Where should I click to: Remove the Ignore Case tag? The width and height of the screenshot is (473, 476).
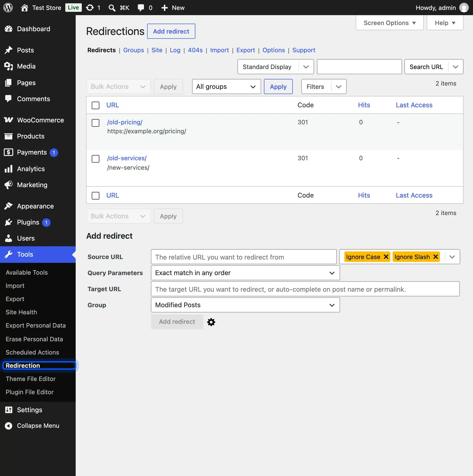(386, 257)
